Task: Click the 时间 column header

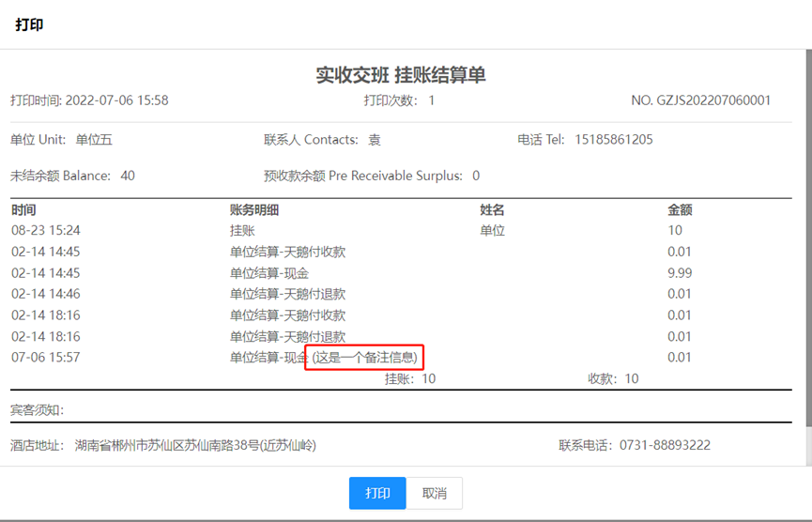Action: click(23, 209)
